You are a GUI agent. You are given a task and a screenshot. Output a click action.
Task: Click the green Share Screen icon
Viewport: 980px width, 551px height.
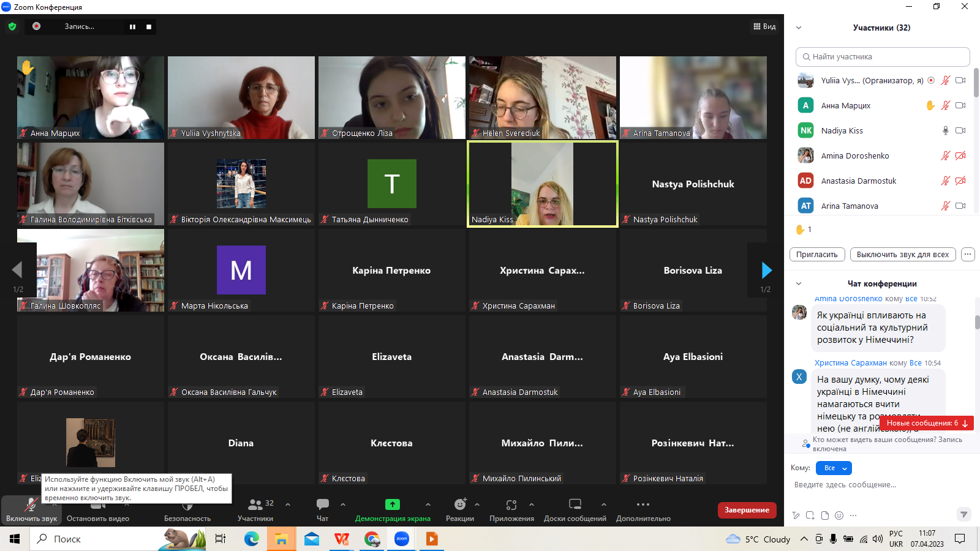click(392, 504)
